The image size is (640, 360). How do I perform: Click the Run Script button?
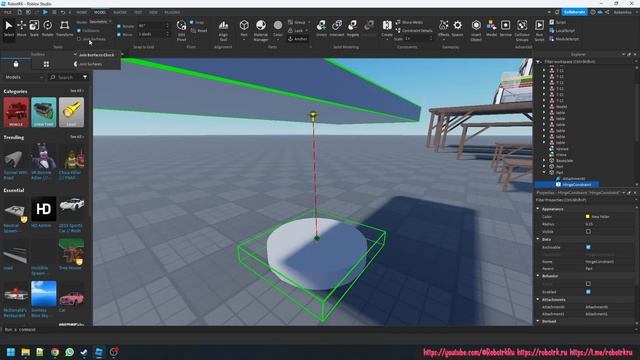pyautogui.click(x=539, y=30)
